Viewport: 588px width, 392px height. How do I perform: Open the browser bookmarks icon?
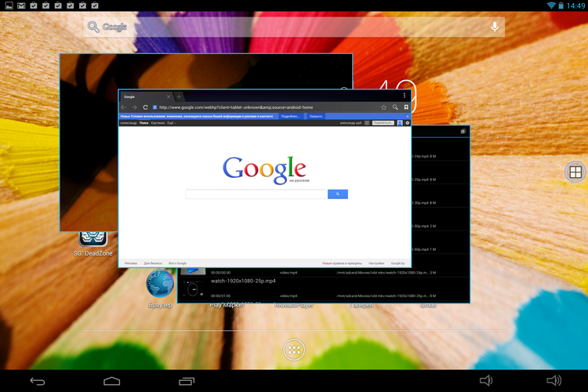(406, 107)
